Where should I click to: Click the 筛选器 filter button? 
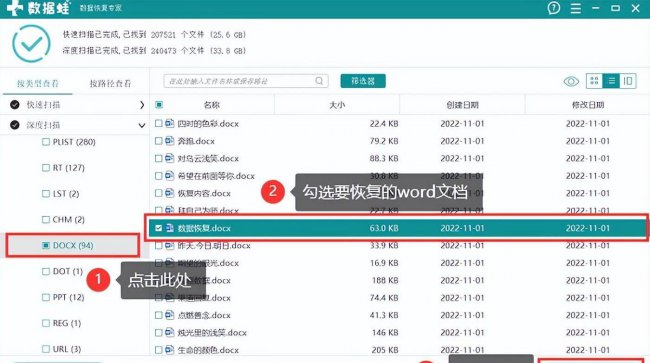click(363, 81)
